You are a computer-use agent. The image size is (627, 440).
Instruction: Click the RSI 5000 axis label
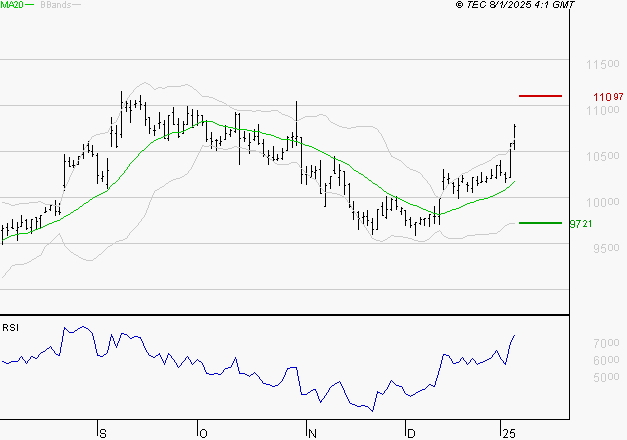[606, 377]
